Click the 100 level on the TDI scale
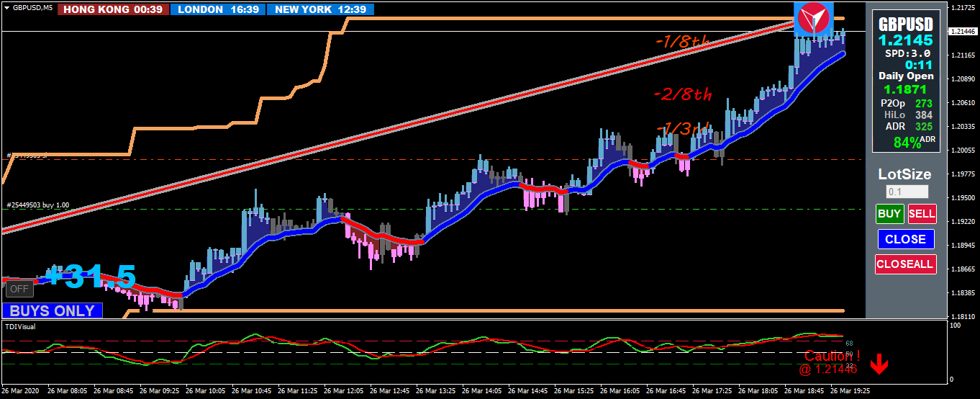Image resolution: width=980 pixels, height=399 pixels. point(955,326)
